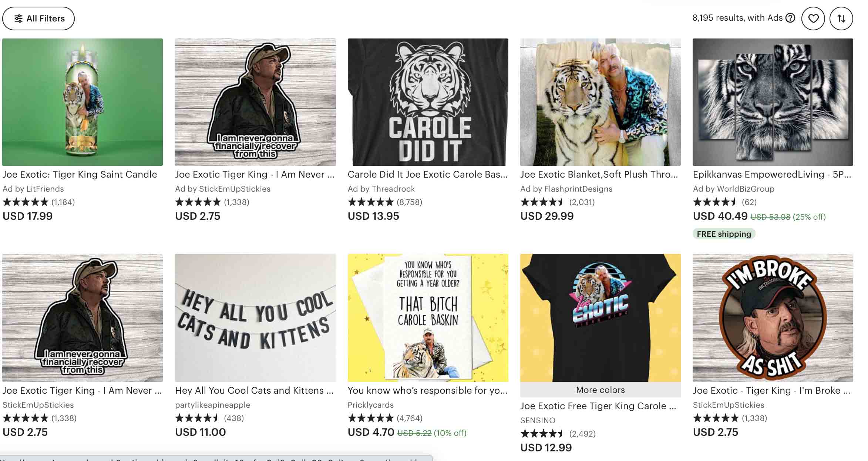Click the Hey All You Cool Cats title
Screen dimensions: 868x461
click(x=254, y=391)
